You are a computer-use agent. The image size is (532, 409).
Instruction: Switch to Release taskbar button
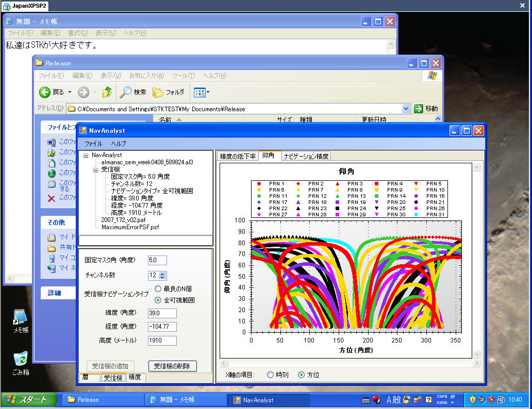(x=104, y=400)
